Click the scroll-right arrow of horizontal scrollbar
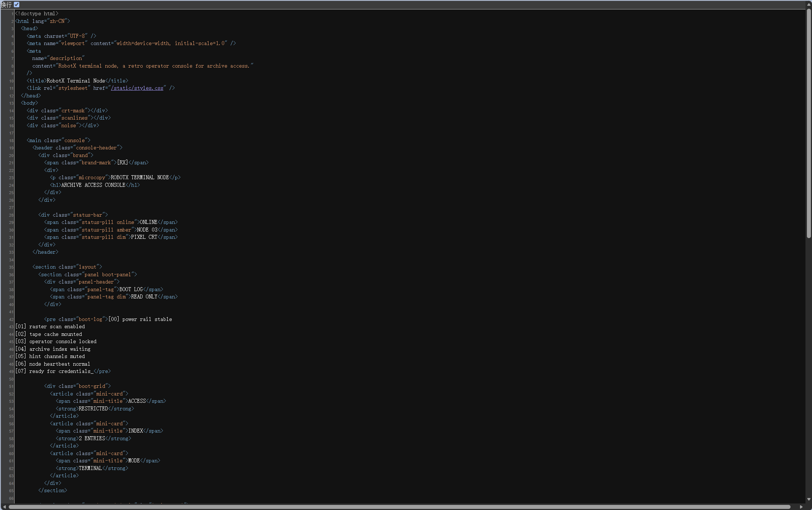812x510 pixels. pyautogui.click(x=801, y=507)
